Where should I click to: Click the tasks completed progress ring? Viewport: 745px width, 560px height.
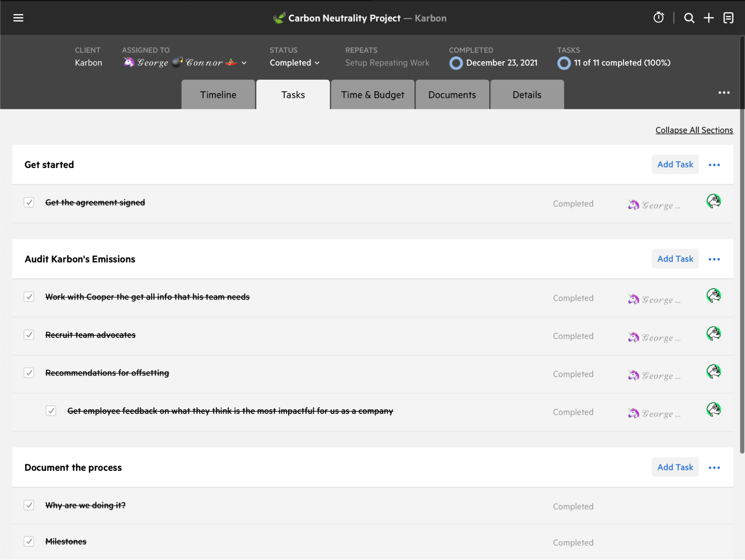click(564, 63)
